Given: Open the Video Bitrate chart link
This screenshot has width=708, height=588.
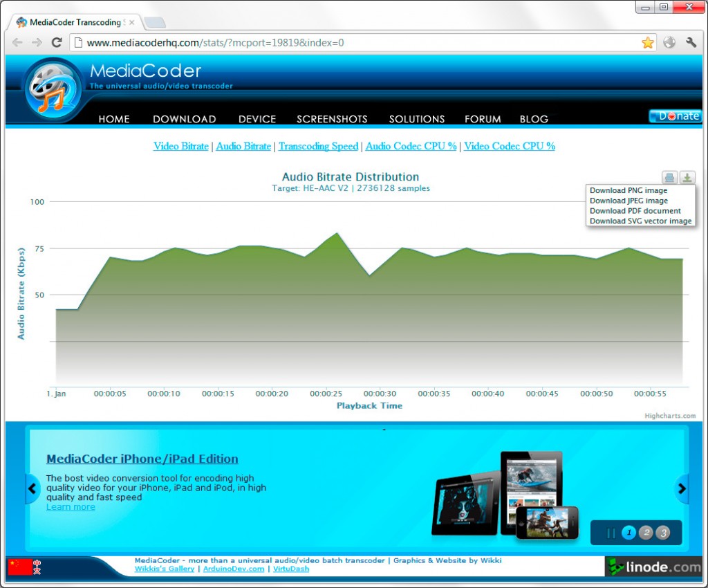Looking at the screenshot, I should [x=181, y=146].
